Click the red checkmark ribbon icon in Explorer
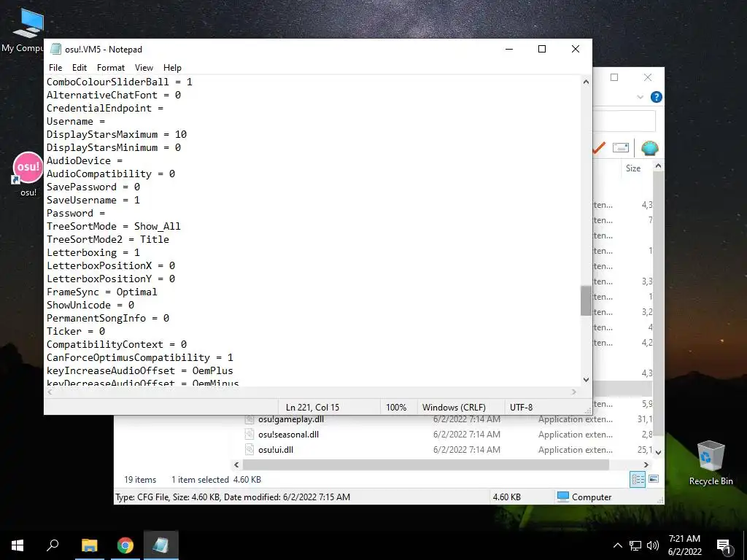The width and height of the screenshot is (747, 560). (598, 148)
